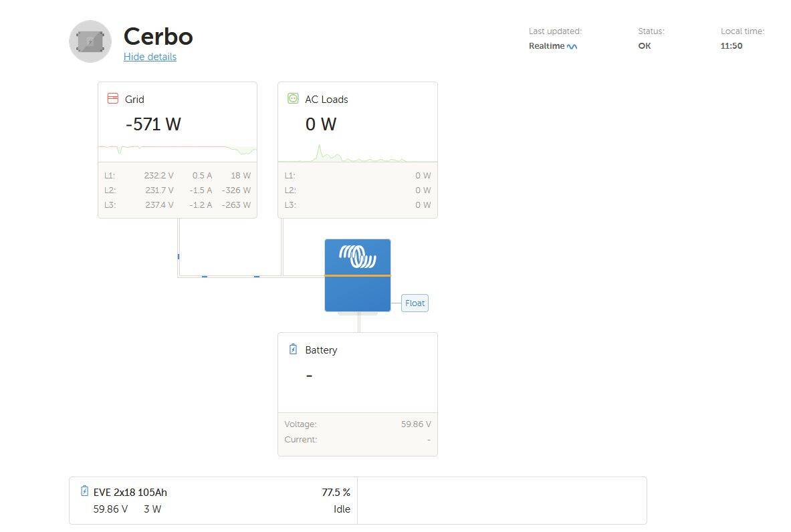Click the blue Victron inverter icon
This screenshot has width=791, height=532.
pyautogui.click(x=358, y=275)
